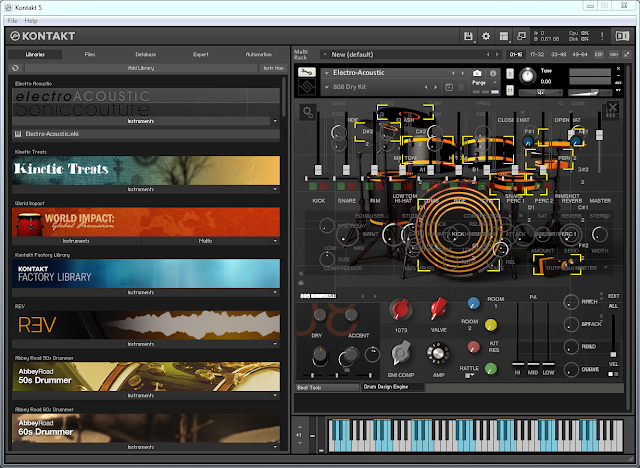Click the minimized view icon in header
This screenshot has height=468, width=640.
click(x=521, y=36)
